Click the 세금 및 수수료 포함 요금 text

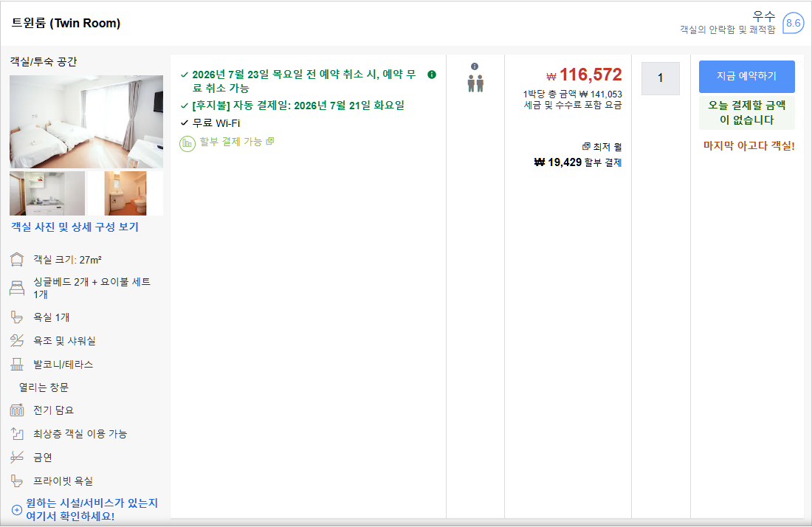pos(573,105)
